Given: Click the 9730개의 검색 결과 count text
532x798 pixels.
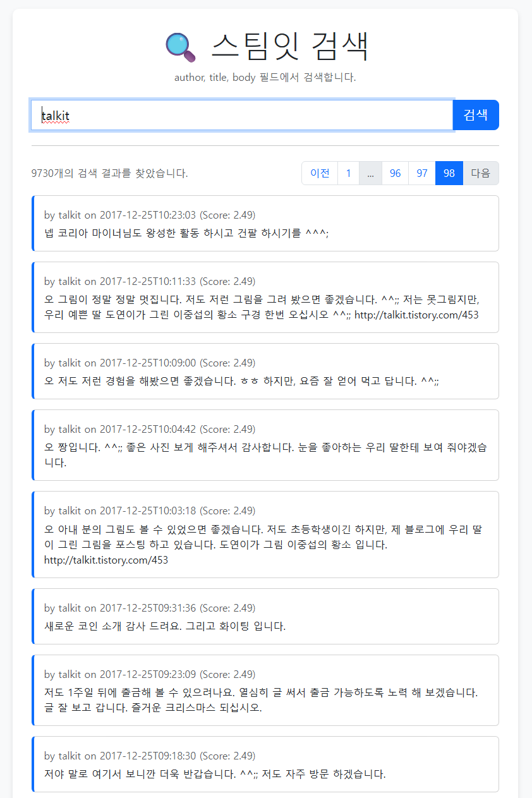Looking at the screenshot, I should point(109,173).
